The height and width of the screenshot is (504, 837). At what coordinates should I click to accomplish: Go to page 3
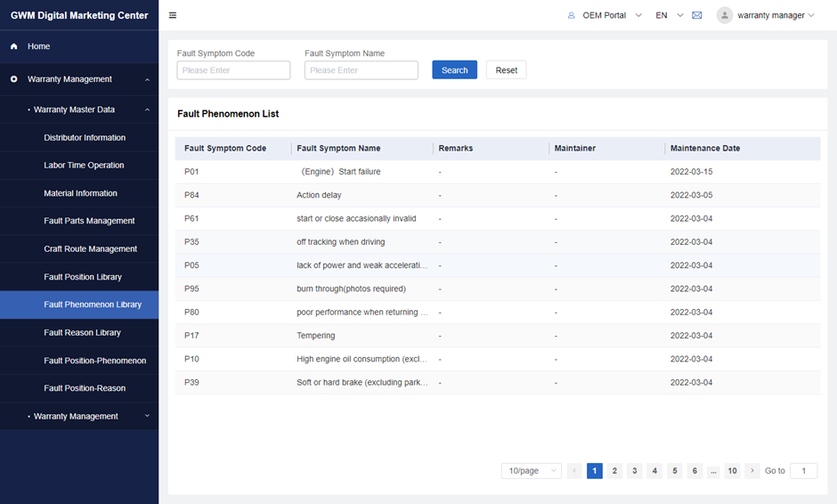click(635, 470)
